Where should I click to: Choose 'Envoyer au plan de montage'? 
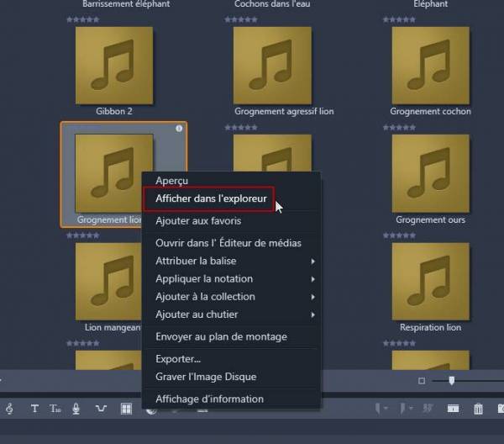[x=221, y=336]
